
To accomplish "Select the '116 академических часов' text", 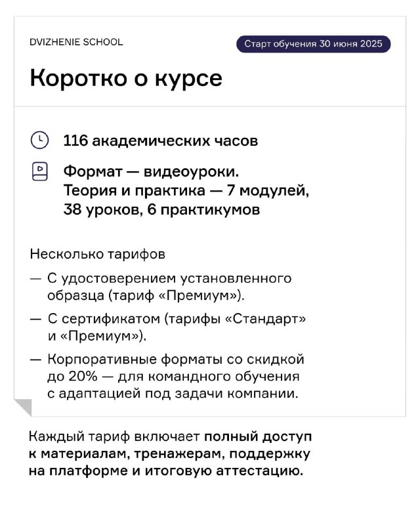I will [x=161, y=140].
